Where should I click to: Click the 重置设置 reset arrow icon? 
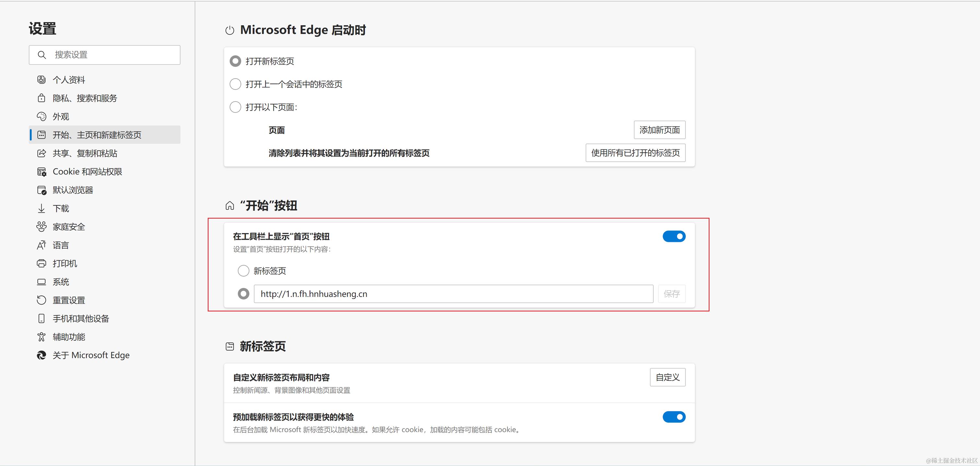coord(41,300)
